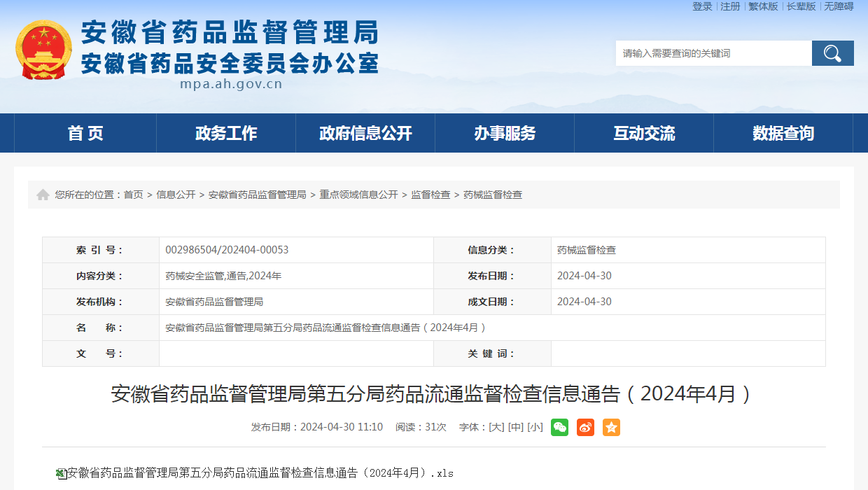Screen dimensions: 868x490
Task: Click the national emblem logo
Action: 43,49
